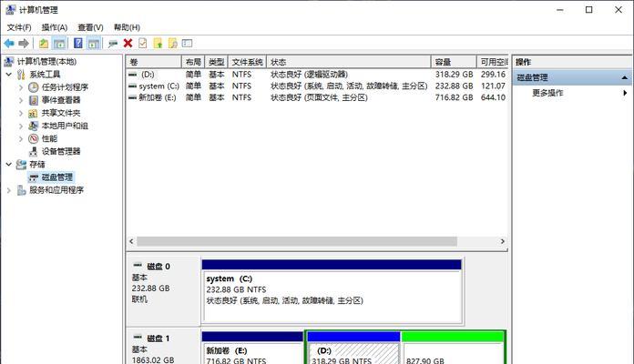Select the 事件查看器 icon in the tree
634x364 pixels.
coord(34,100)
